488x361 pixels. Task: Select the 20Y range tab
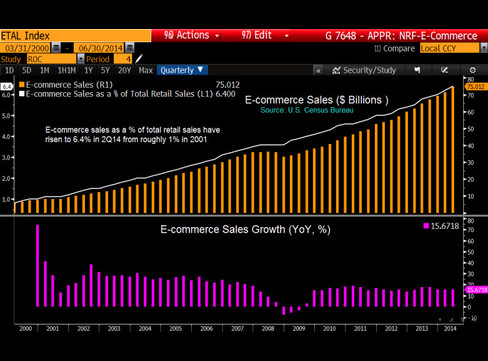coord(124,70)
